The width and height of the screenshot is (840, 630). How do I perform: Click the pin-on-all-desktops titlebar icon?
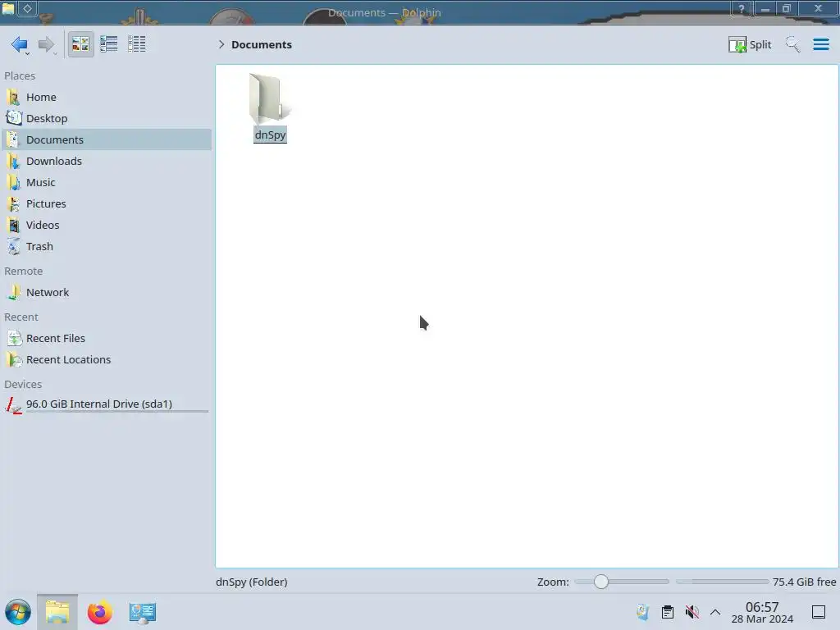(27, 8)
